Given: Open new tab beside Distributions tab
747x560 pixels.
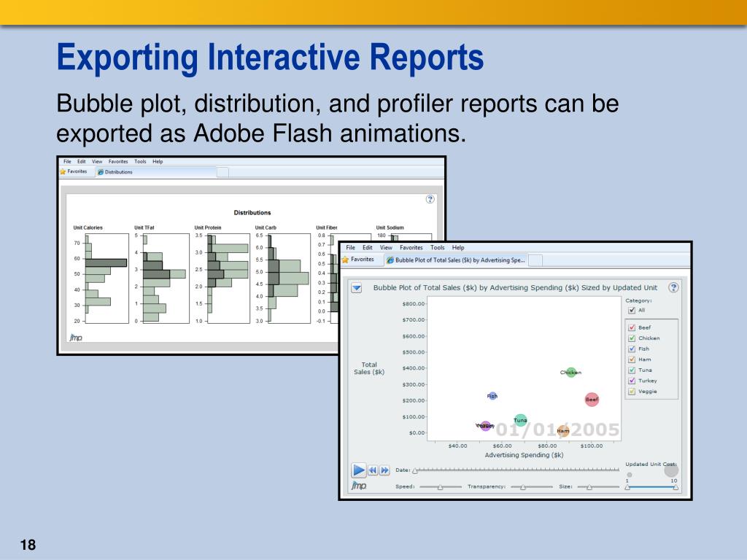Looking at the screenshot, I should click(222, 172).
